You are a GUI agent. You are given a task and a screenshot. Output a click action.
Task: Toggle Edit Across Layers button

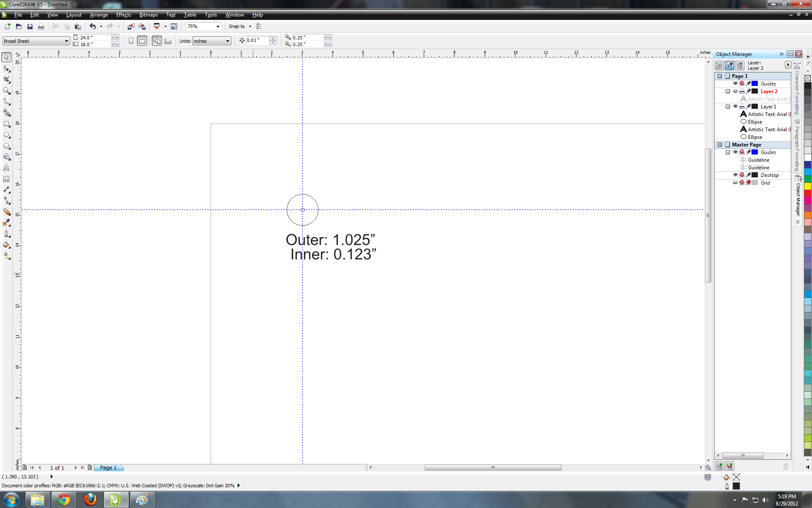coord(729,66)
